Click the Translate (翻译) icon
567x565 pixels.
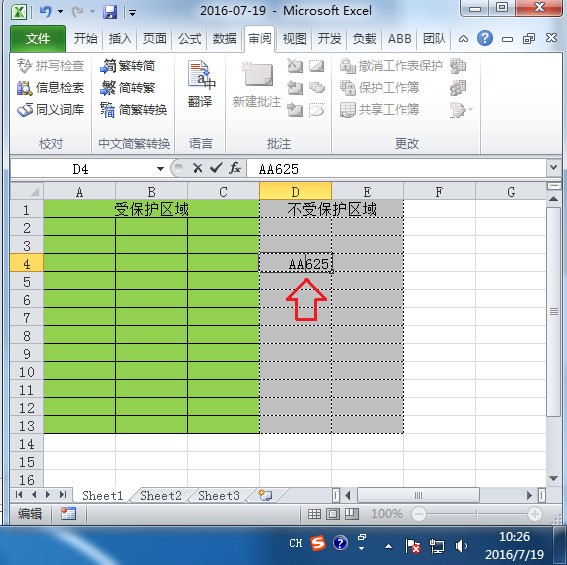point(201,75)
